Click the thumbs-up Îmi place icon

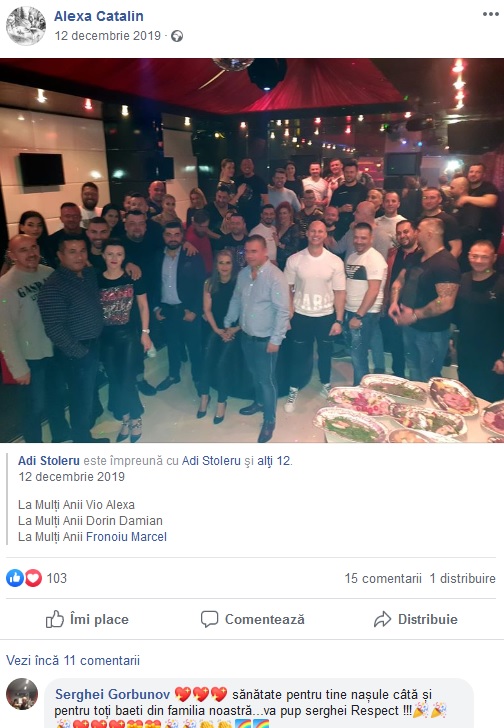(x=55, y=619)
